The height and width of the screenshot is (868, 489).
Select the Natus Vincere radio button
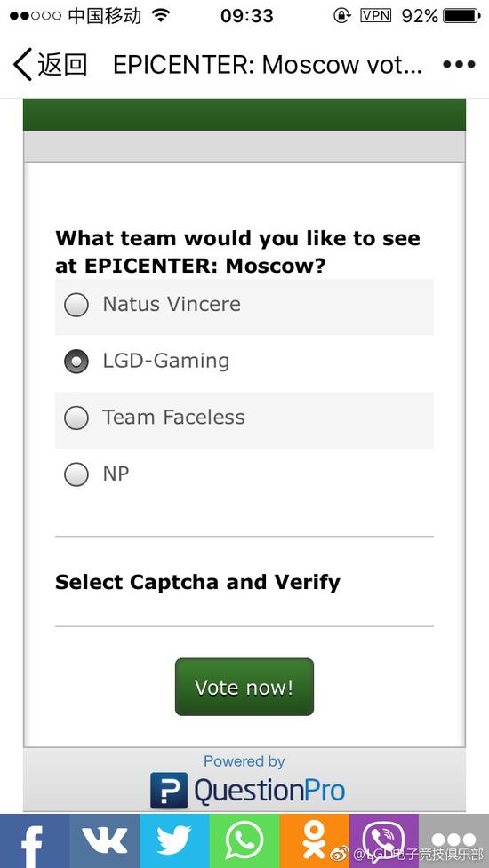(76, 305)
